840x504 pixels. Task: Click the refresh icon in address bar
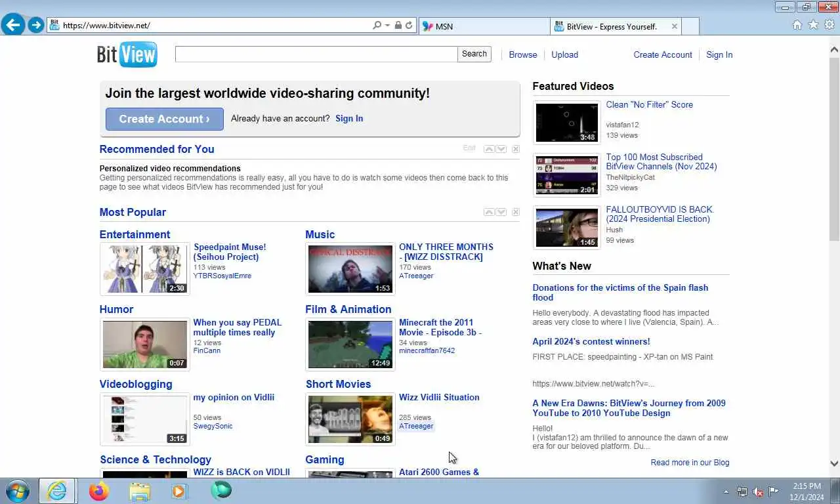[409, 26]
